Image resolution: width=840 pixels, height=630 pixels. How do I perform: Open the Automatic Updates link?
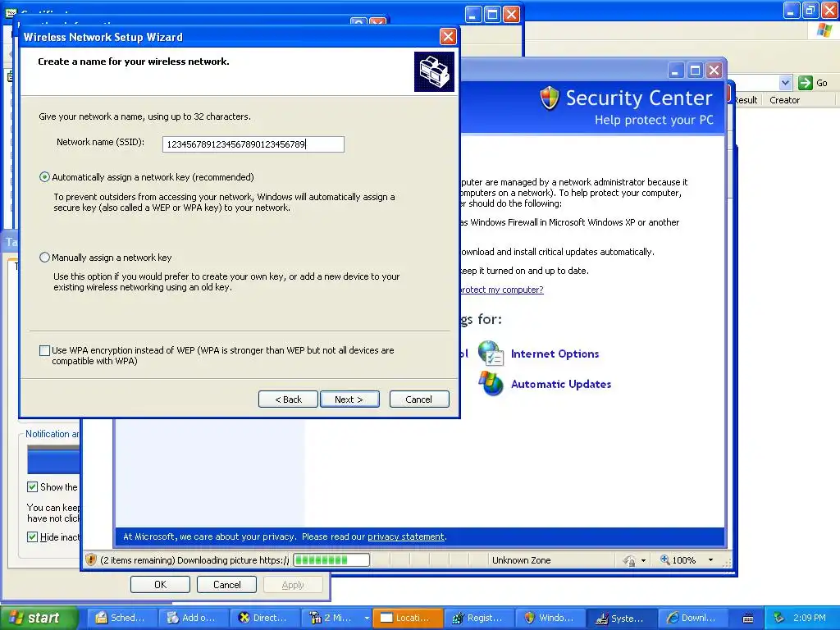click(x=561, y=384)
